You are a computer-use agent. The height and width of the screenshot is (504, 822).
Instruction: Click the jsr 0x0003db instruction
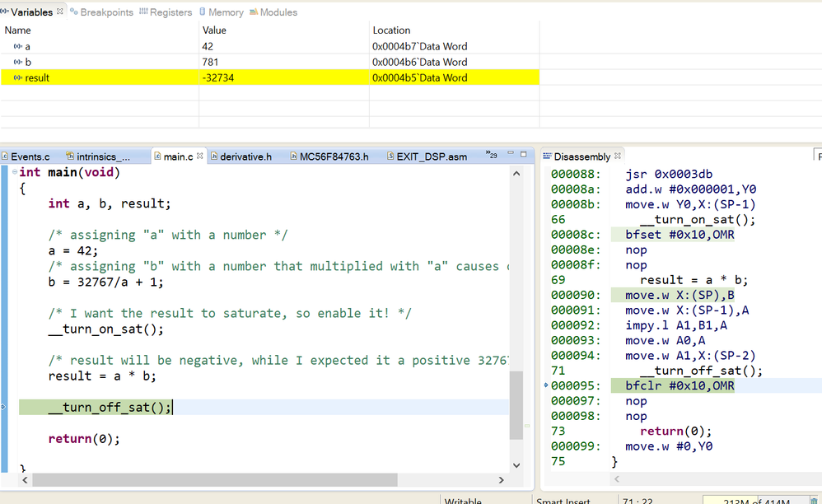[x=669, y=174]
